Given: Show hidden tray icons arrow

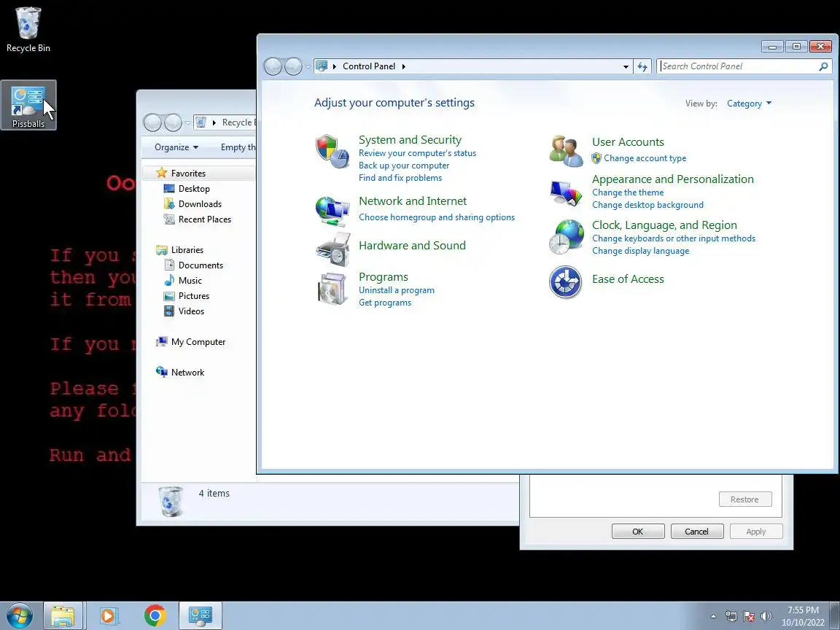Looking at the screenshot, I should [x=714, y=616].
